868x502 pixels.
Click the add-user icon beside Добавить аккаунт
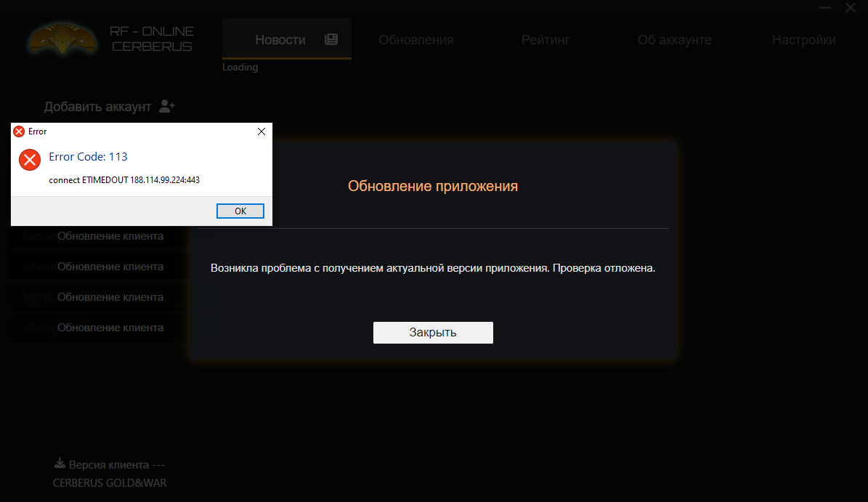[x=166, y=106]
